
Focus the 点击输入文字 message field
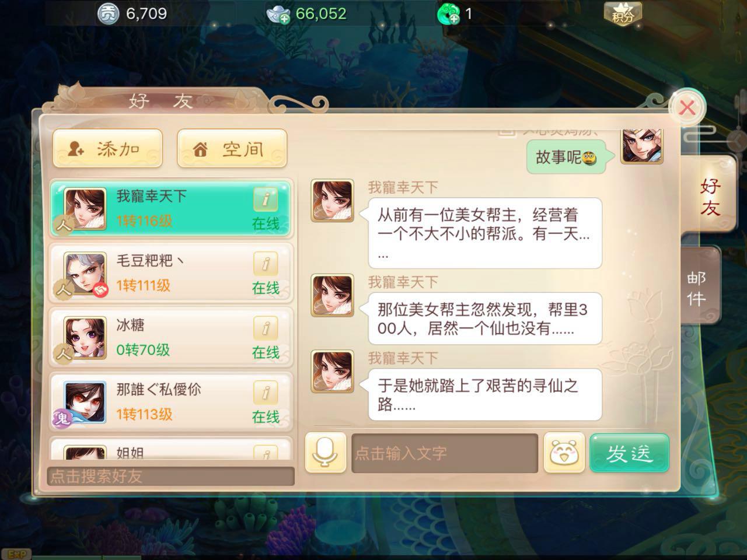[x=445, y=453]
